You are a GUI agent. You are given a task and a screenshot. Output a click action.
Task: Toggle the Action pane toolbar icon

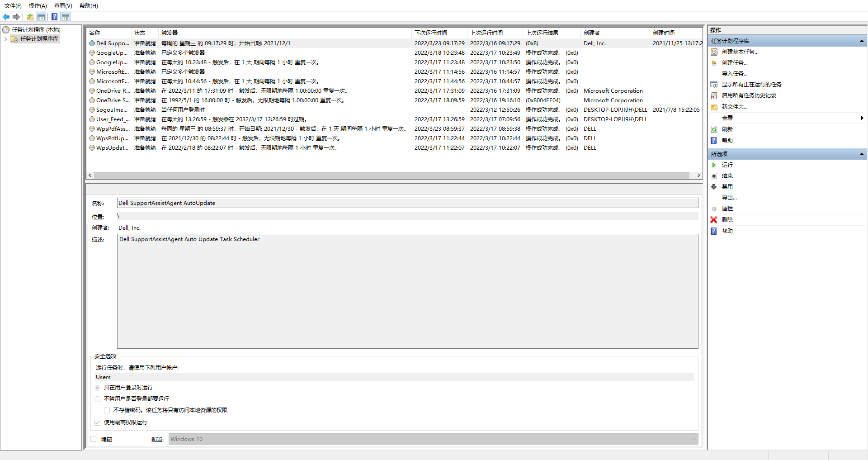[66, 17]
